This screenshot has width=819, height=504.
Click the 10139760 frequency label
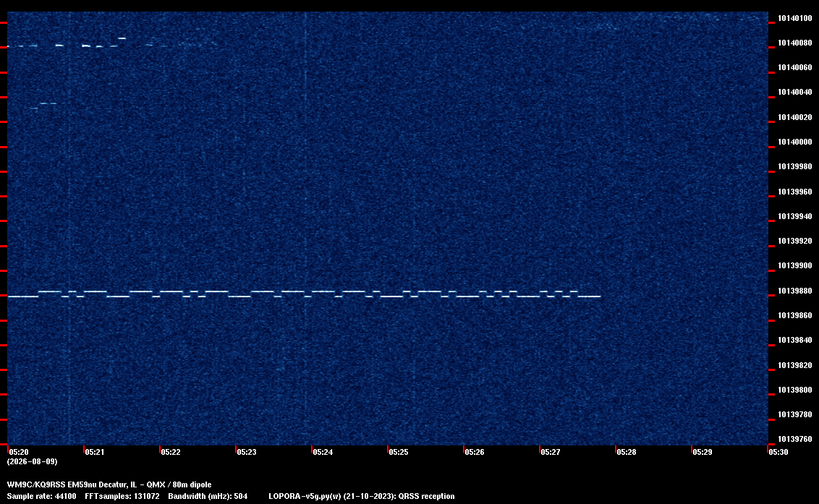(x=795, y=439)
